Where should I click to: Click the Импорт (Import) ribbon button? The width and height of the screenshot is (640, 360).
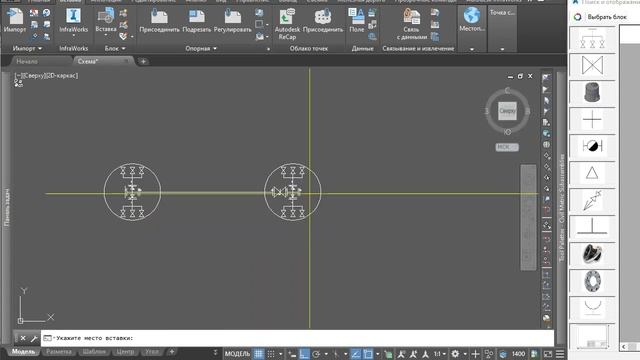pos(15,20)
